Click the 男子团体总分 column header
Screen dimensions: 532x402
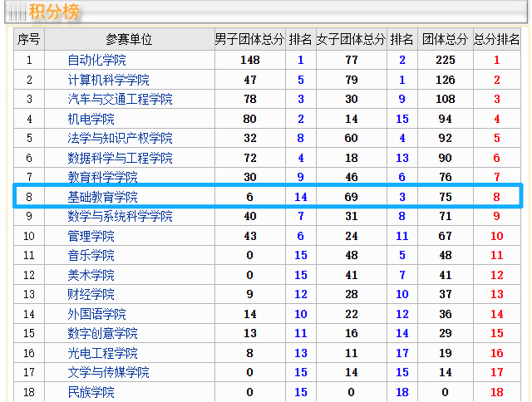pos(249,40)
